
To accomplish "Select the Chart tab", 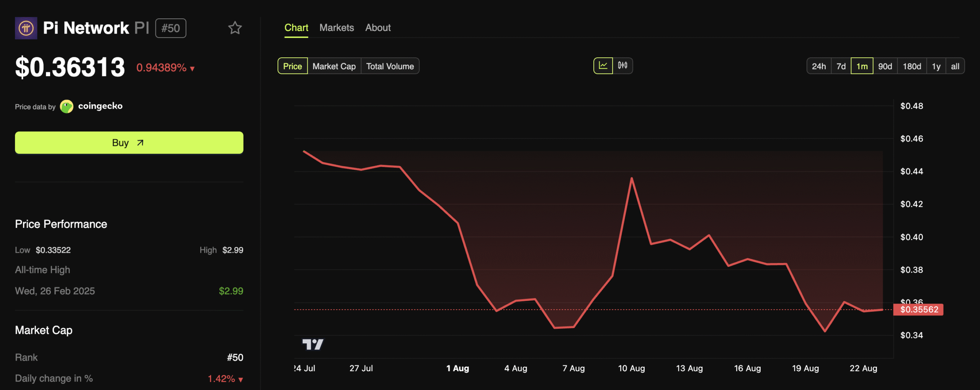I will pos(296,28).
